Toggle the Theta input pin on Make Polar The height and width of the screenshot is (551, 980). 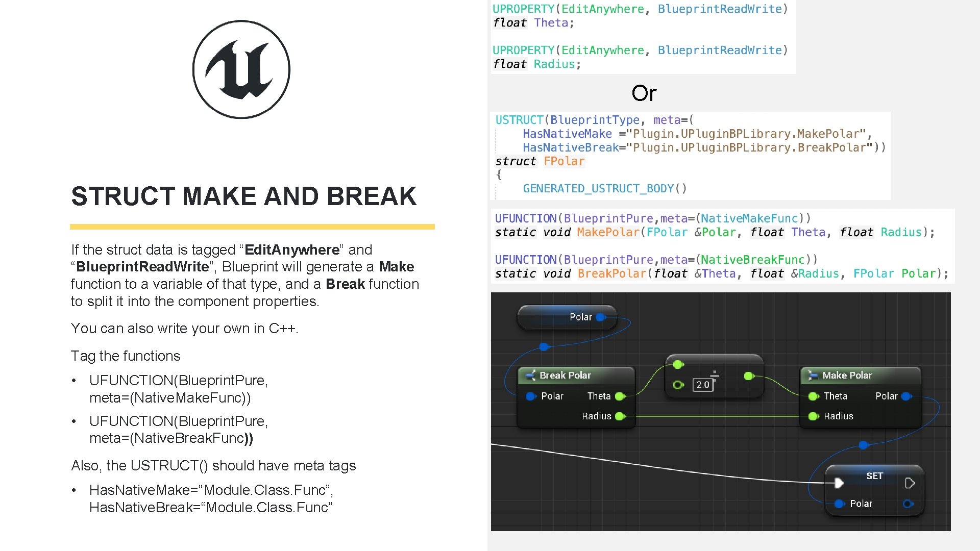click(x=813, y=396)
